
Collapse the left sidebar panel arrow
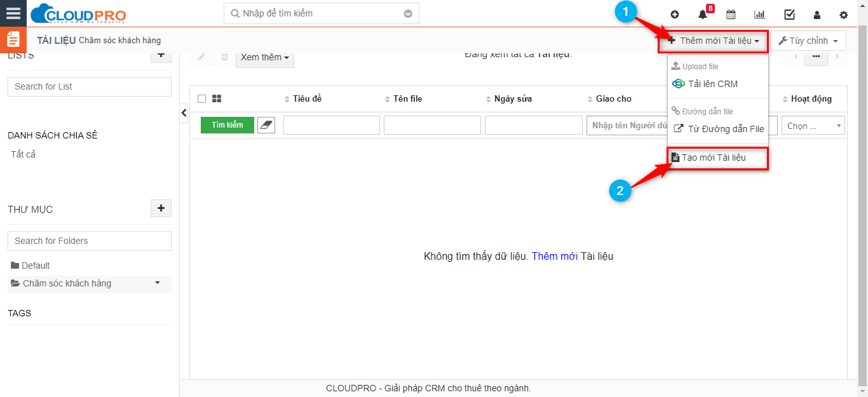coord(184,113)
